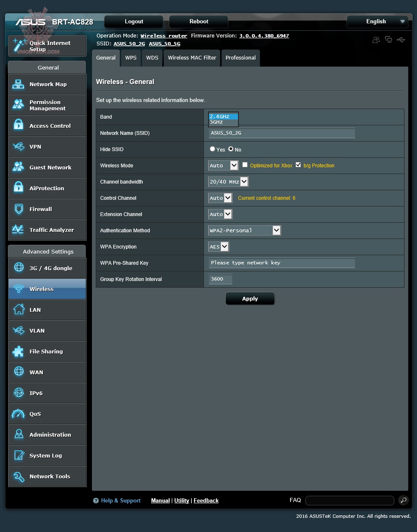
Task: Click the Network Name (SSID) field
Action: pos(282,133)
